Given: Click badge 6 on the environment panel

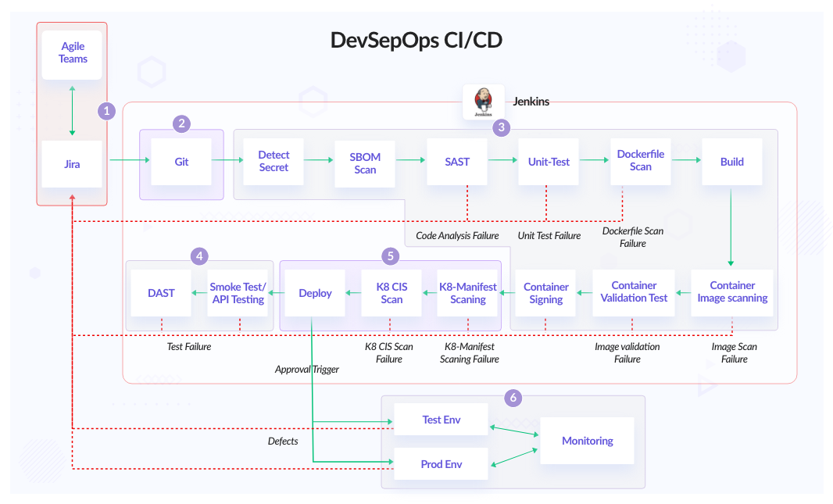Looking at the screenshot, I should (513, 398).
